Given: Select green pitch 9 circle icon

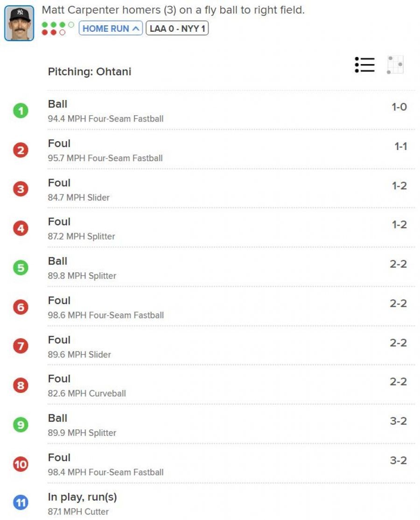Looking at the screenshot, I should 21,425.
